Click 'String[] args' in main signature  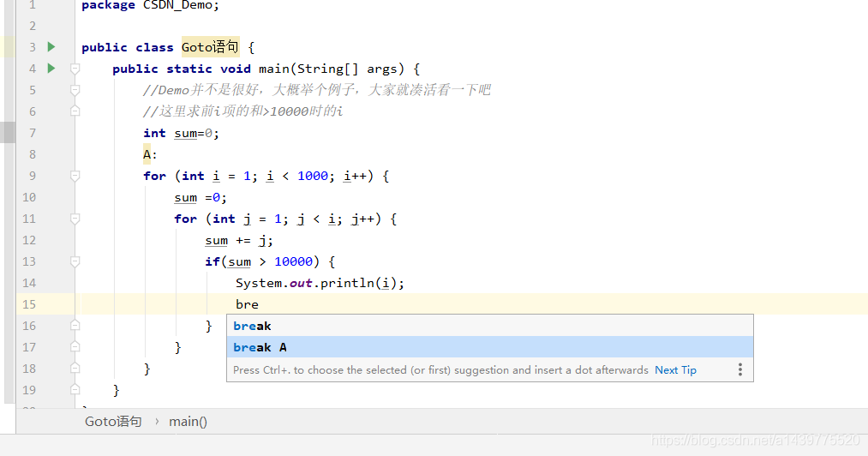[347, 69]
